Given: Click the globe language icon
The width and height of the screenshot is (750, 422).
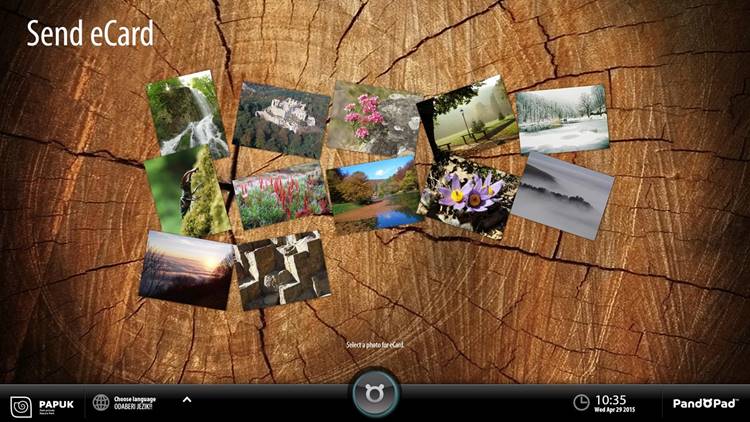Looking at the screenshot, I should pyautogui.click(x=101, y=402).
